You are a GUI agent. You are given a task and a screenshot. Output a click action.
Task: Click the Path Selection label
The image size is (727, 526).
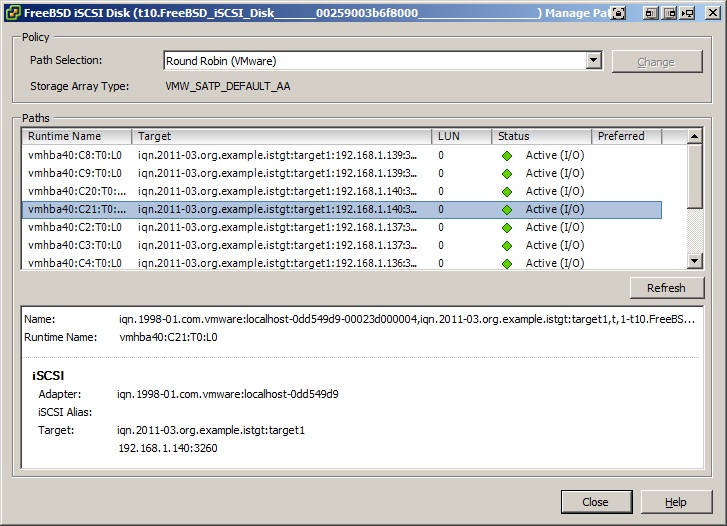tap(66, 60)
